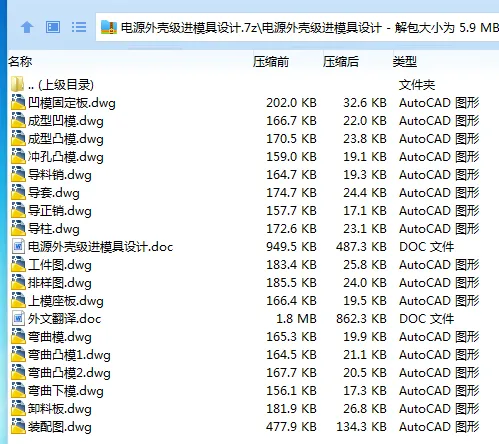Select the file name 外文翻译.doc

[64, 319]
